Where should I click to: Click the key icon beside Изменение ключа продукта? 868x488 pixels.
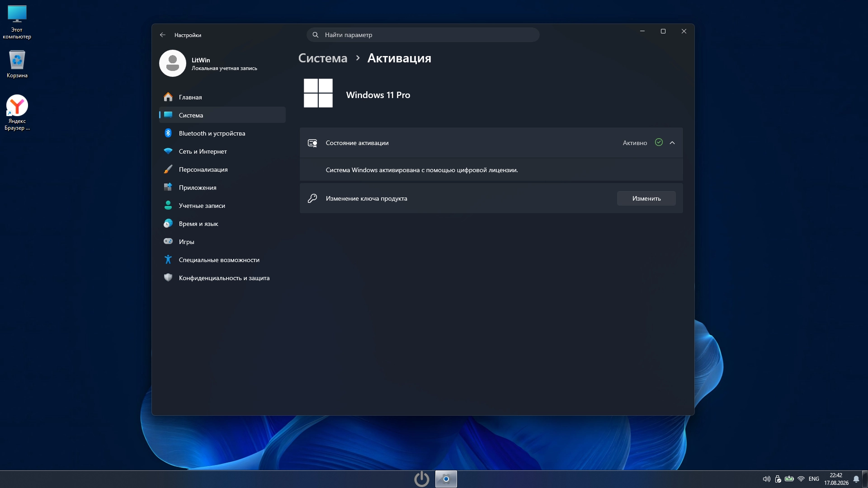(312, 198)
